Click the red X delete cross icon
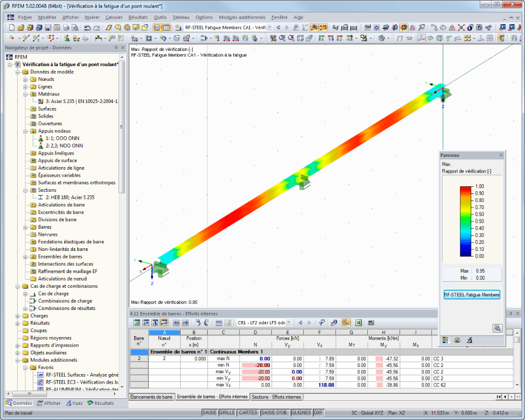 click(461, 27)
